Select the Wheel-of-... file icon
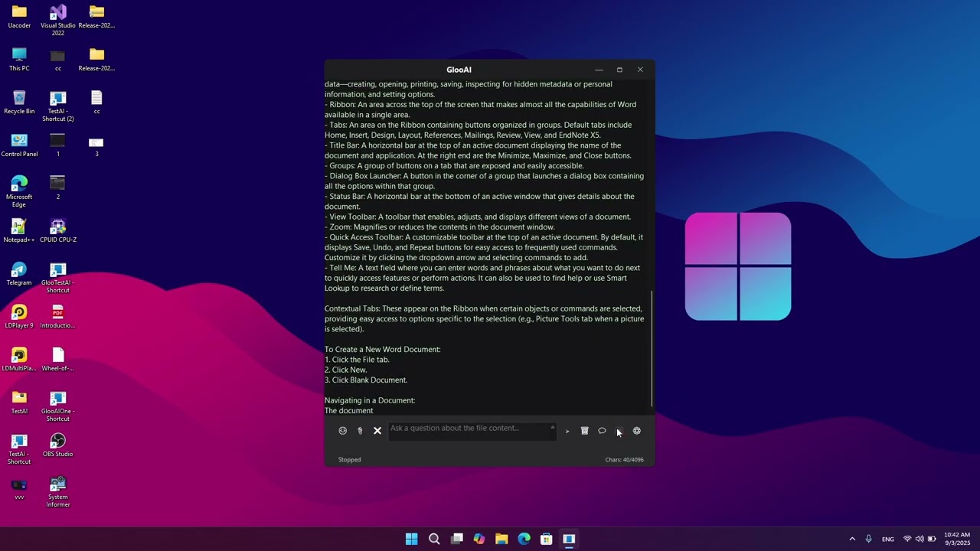The image size is (980, 551). (58, 360)
